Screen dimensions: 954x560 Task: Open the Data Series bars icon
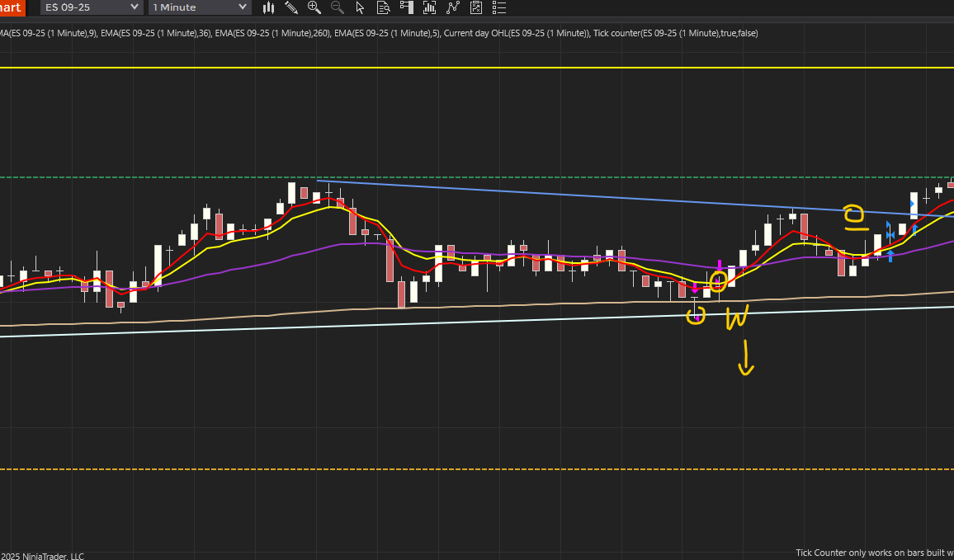[x=429, y=7]
